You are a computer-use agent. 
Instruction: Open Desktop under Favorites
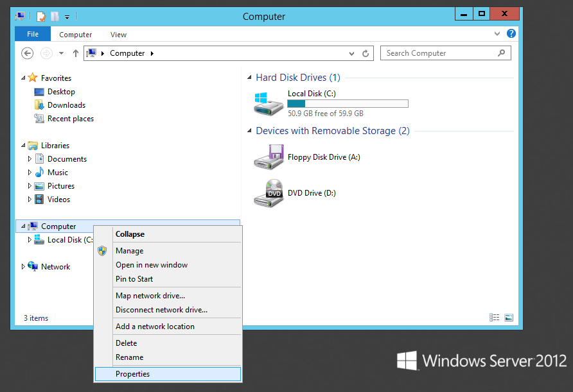(x=61, y=92)
